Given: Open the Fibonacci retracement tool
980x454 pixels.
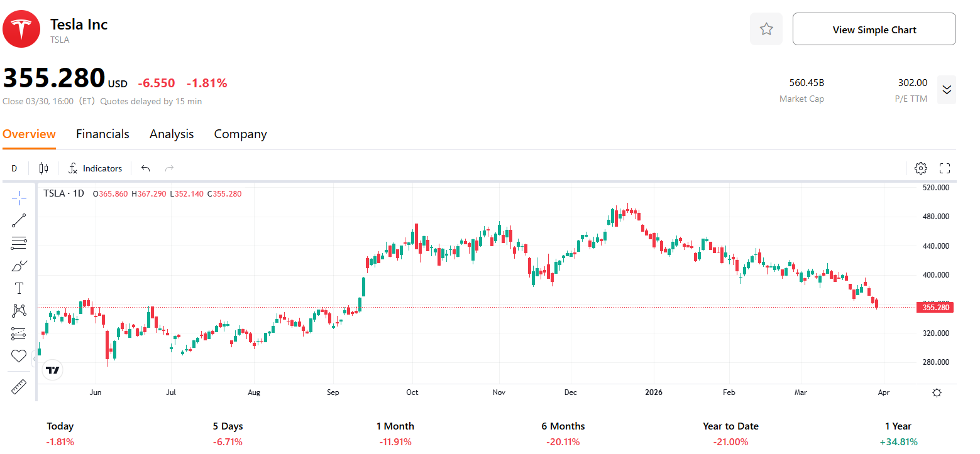Looking at the screenshot, I should [19, 243].
